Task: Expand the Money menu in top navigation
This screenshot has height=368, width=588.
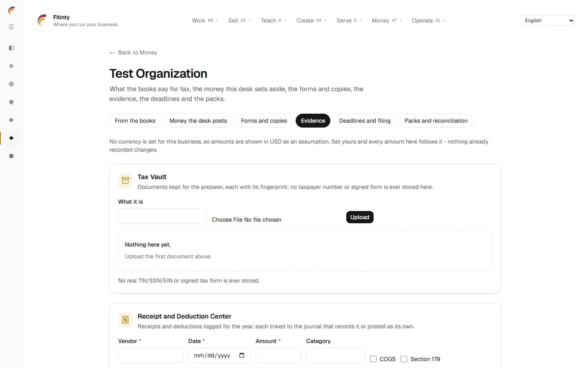Action: [x=387, y=20]
